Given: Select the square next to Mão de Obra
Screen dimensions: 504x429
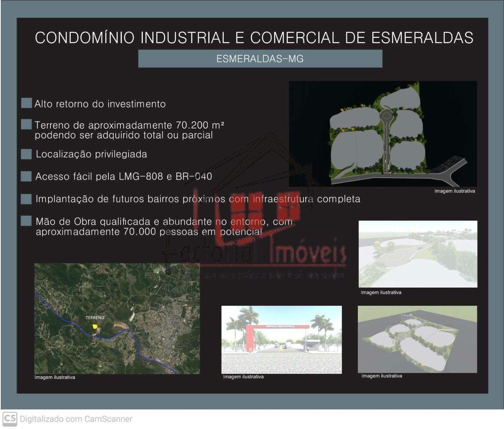Looking at the screenshot, I should click(26, 221).
